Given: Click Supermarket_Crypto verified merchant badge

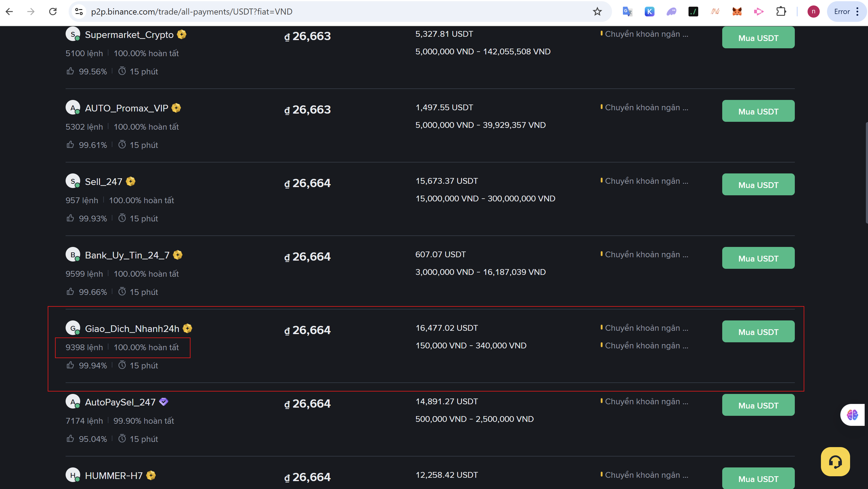Looking at the screenshot, I should (182, 34).
